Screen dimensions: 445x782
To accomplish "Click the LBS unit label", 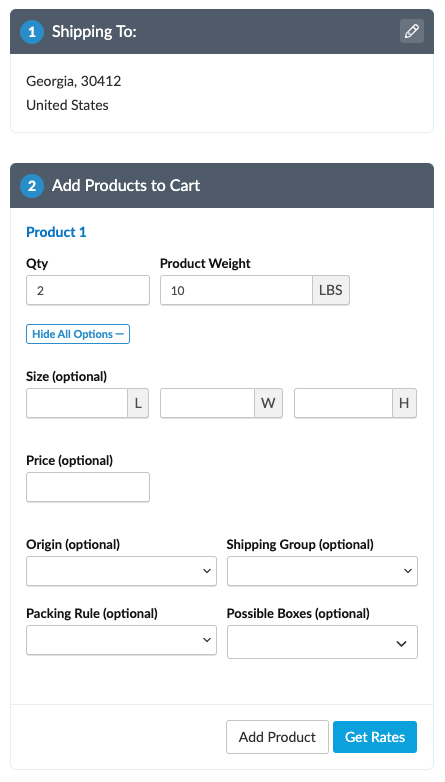I will click(331, 290).
